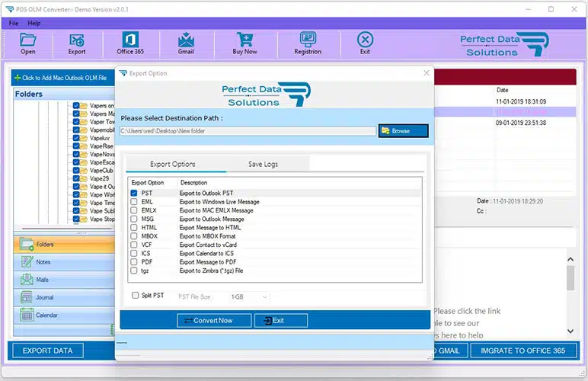Check the tgz Zimbra export option

pos(134,271)
